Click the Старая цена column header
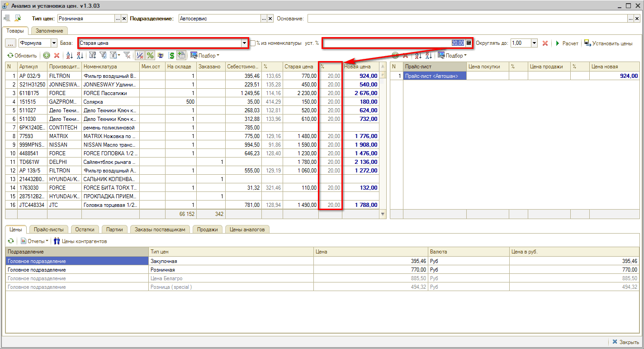Image resolution: width=644 pixels, height=349 pixels. tap(301, 67)
